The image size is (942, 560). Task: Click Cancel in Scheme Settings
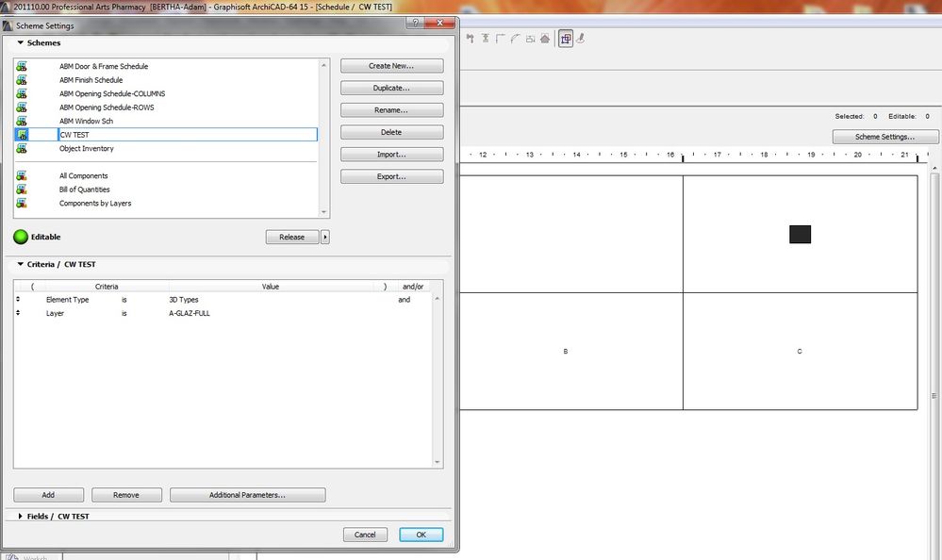click(x=365, y=535)
